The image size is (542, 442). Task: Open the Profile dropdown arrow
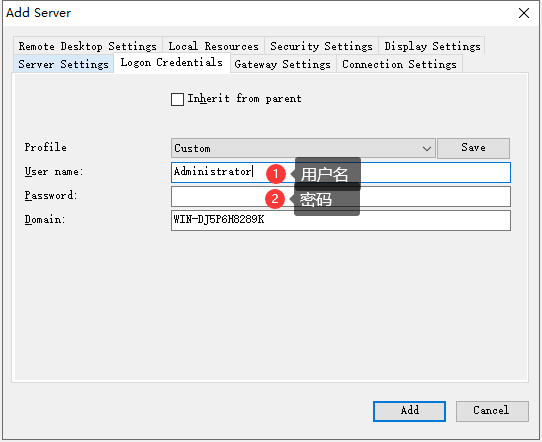427,149
